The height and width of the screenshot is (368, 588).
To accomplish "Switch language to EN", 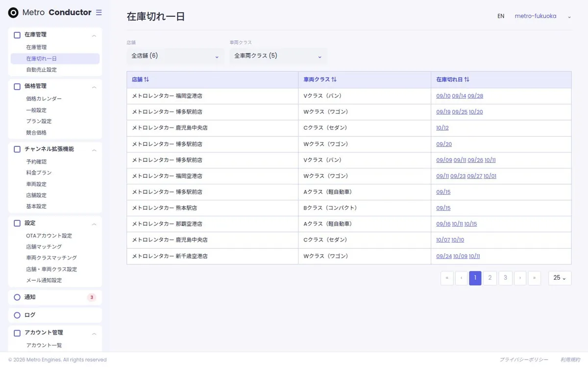I will click(501, 16).
